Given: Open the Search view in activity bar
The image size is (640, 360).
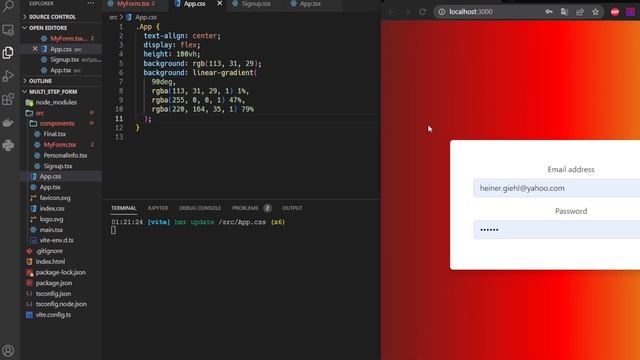Looking at the screenshot, I should click(8, 6).
